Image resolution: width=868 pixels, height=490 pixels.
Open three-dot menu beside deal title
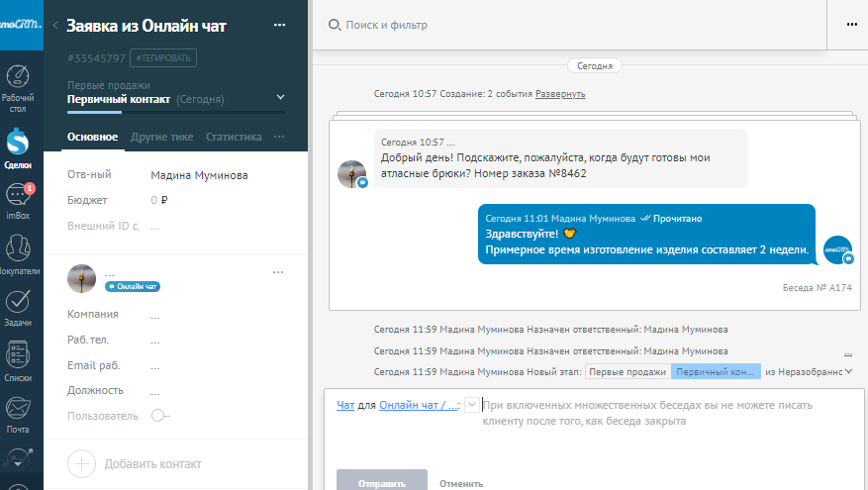pyautogui.click(x=279, y=25)
